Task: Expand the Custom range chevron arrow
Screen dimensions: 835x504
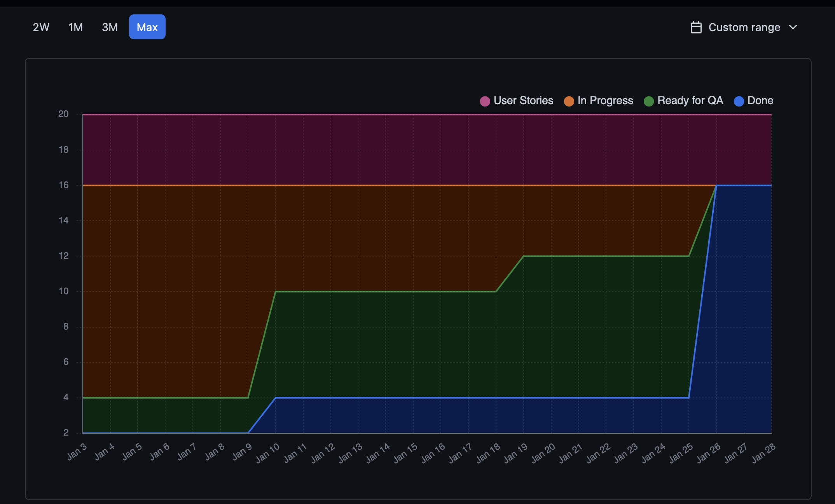Action: [793, 27]
